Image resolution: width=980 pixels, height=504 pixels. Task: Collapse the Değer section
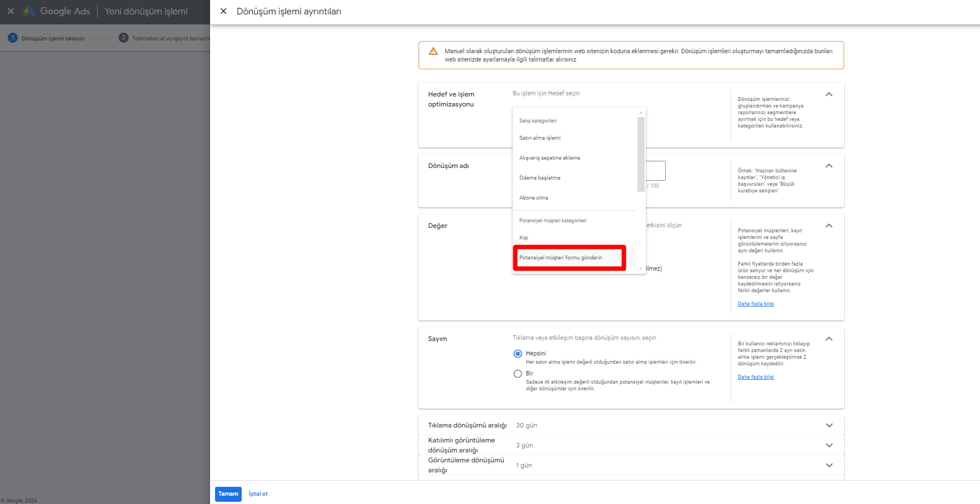tap(829, 226)
